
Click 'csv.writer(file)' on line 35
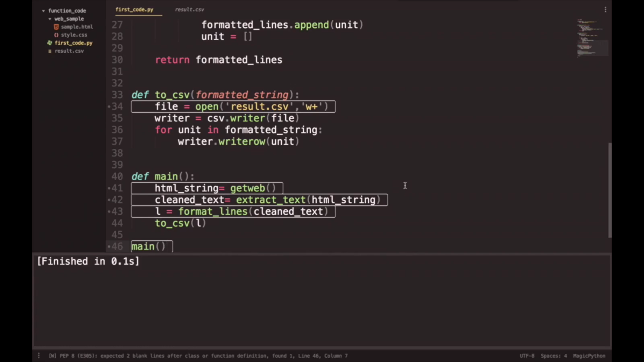pyautogui.click(x=253, y=118)
